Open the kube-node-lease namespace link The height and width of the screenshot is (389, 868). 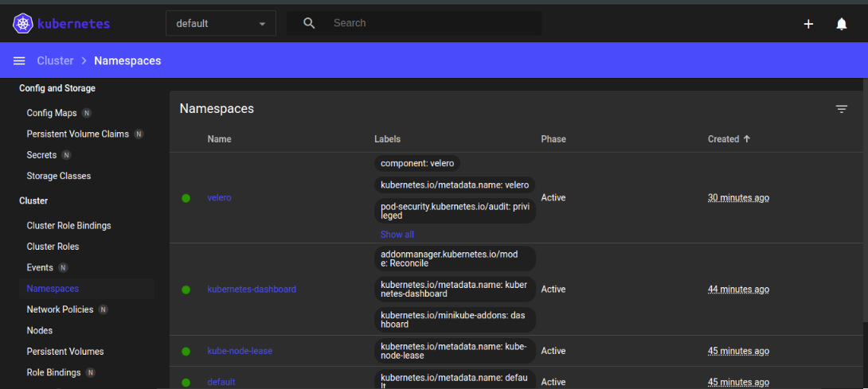240,351
